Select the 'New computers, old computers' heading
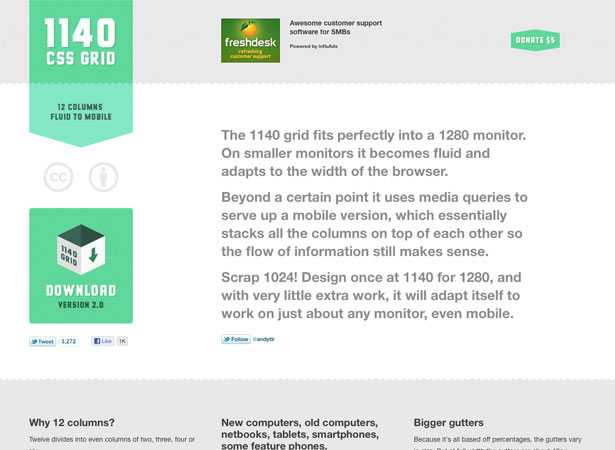The width and height of the screenshot is (615, 450). point(300,434)
